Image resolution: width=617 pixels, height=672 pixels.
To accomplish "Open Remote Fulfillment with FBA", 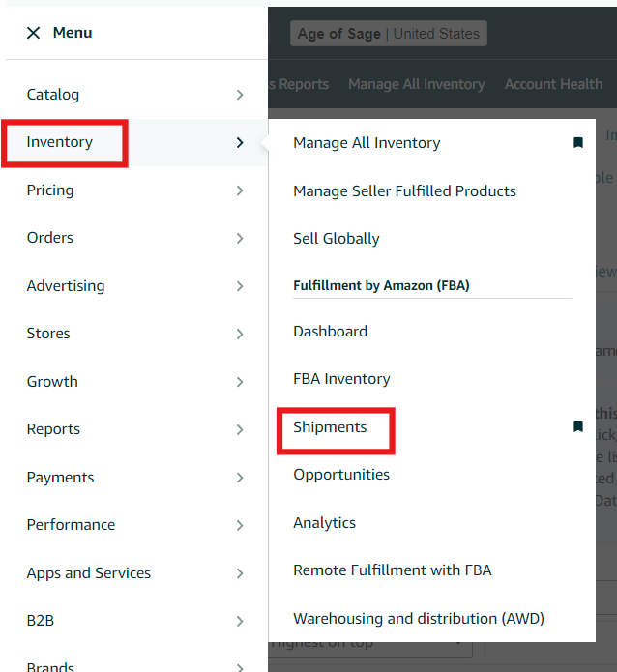I will coord(392,570).
